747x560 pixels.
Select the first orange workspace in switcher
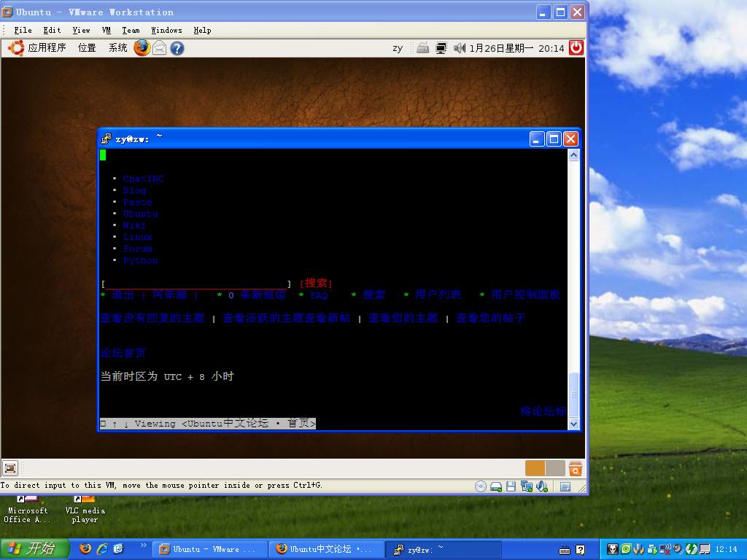point(535,468)
